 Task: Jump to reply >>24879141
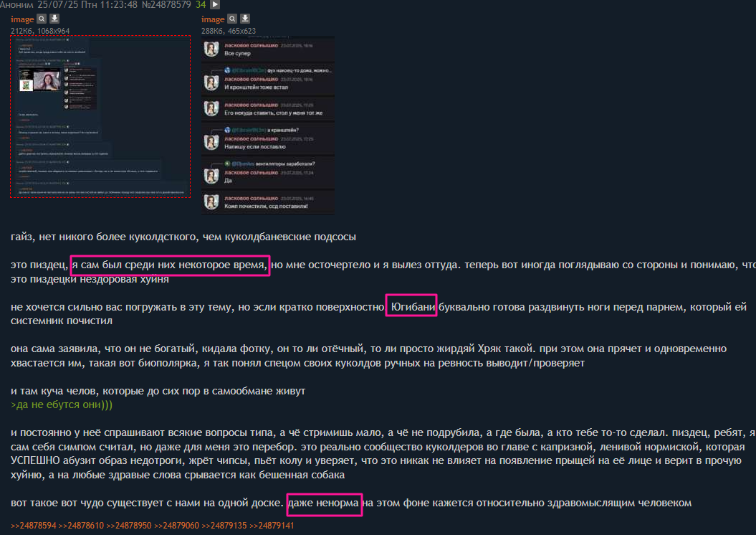[272, 526]
